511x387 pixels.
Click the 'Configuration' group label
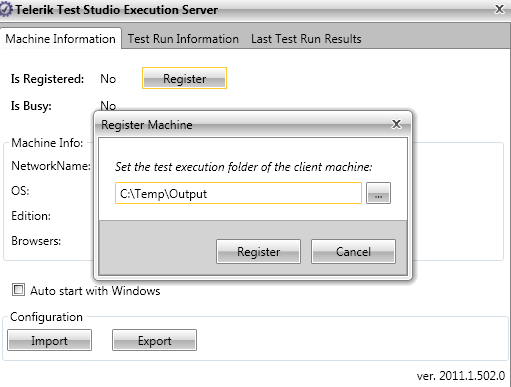(46, 317)
